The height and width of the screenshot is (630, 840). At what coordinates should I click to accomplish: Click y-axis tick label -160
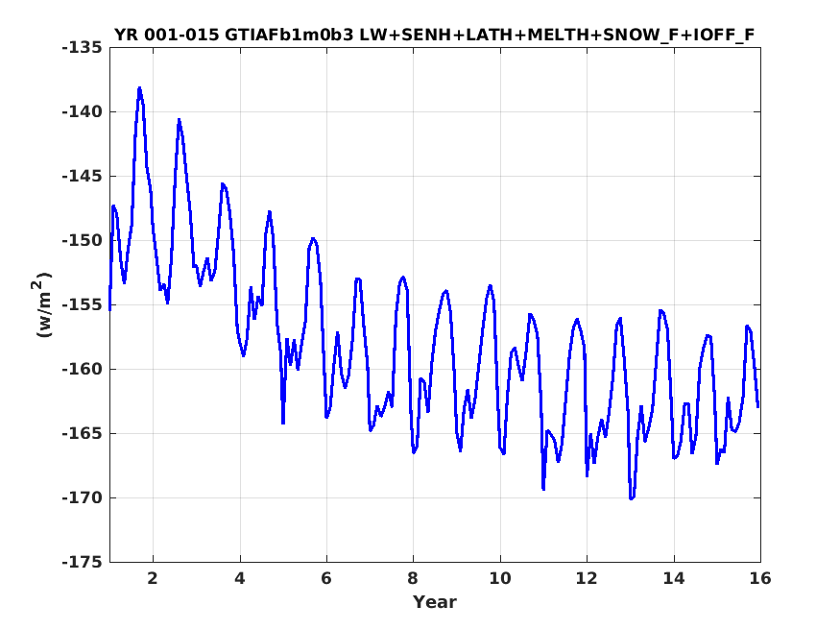[x=82, y=369]
